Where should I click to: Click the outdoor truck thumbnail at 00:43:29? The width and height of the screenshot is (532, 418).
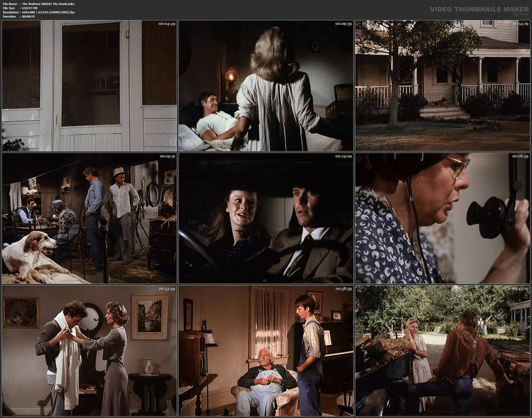(443, 351)
